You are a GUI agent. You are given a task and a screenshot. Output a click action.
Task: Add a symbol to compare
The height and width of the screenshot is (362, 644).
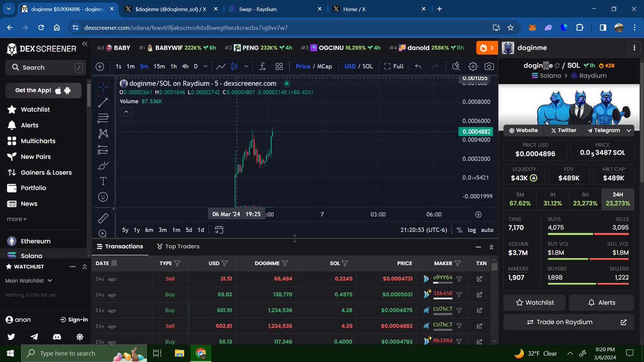tap(100, 67)
